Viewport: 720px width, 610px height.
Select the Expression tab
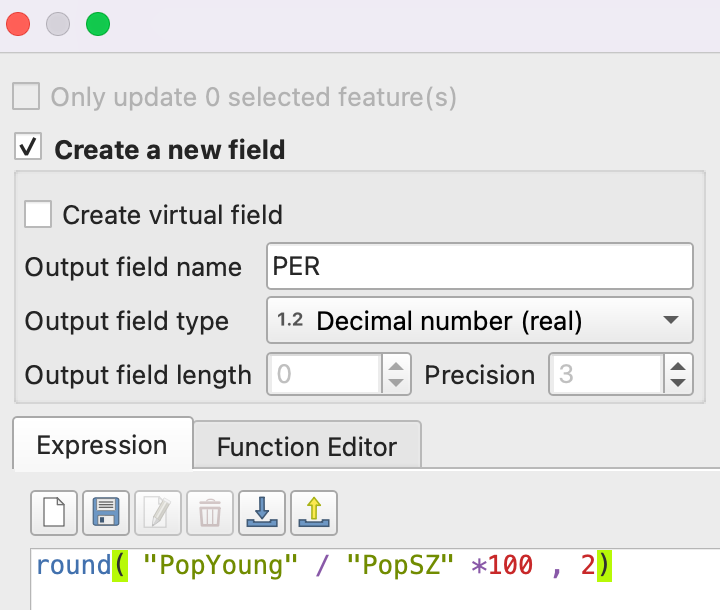(x=102, y=445)
